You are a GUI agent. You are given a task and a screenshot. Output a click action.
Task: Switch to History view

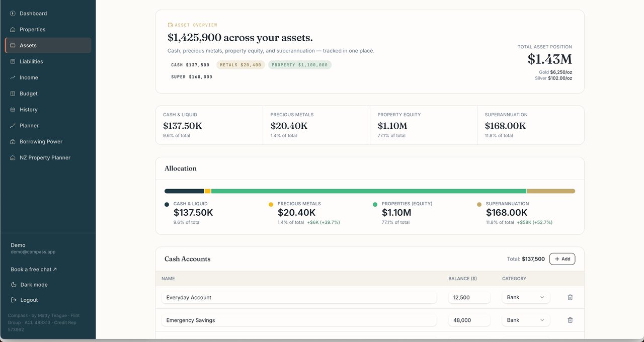pos(48,110)
